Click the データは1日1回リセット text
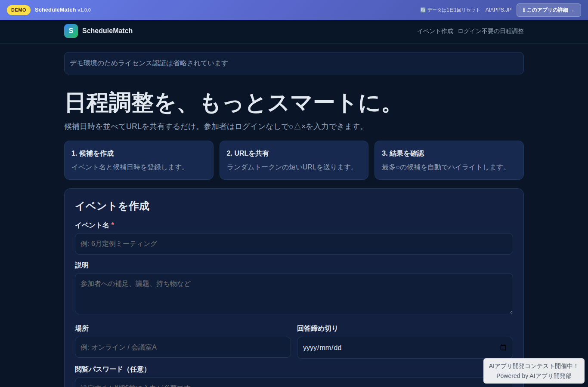 pyautogui.click(x=450, y=10)
